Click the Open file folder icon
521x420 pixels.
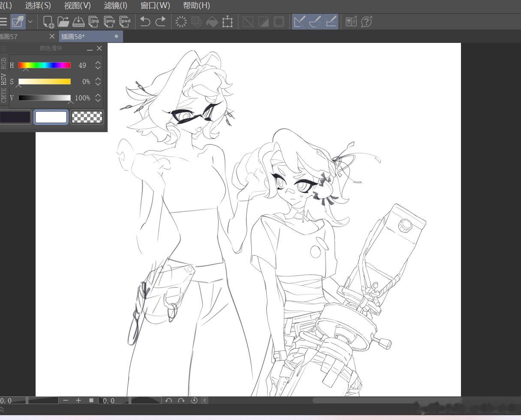(x=63, y=21)
